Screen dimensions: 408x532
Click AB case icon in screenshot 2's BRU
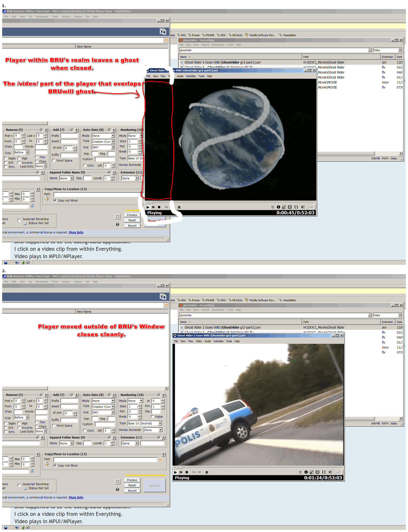[163, 296]
